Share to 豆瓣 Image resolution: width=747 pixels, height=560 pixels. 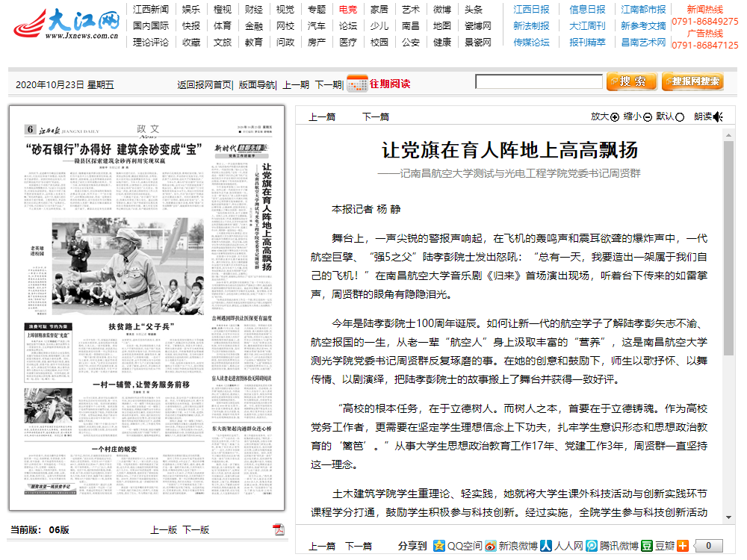(657, 546)
